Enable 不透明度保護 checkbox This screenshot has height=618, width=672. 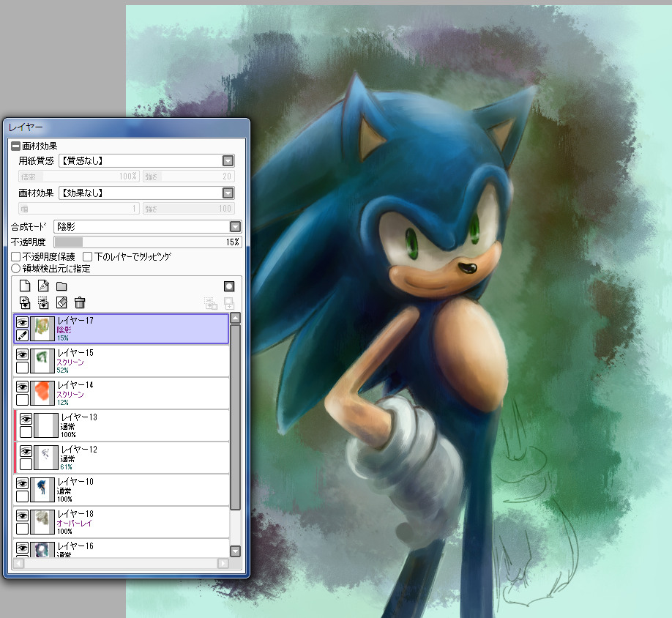tap(16, 257)
